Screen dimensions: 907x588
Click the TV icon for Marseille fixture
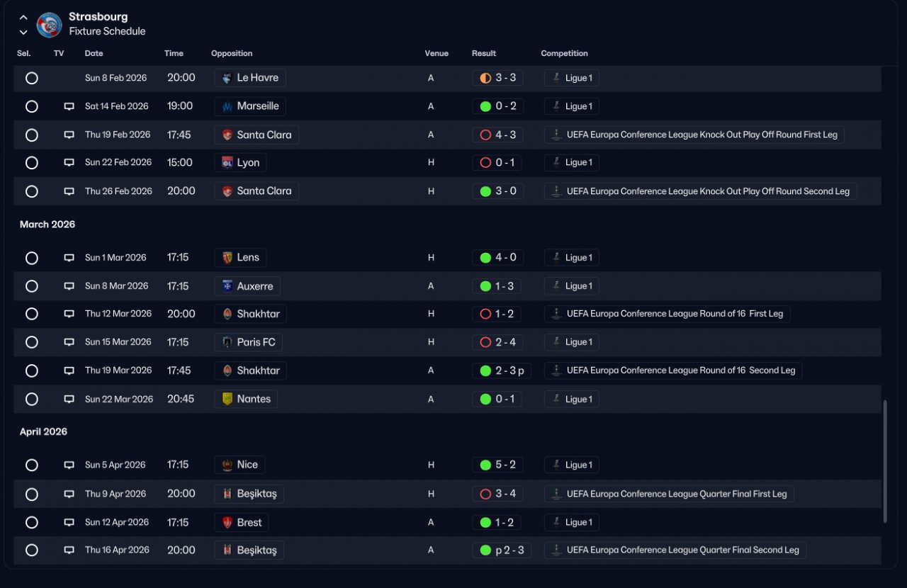69,106
